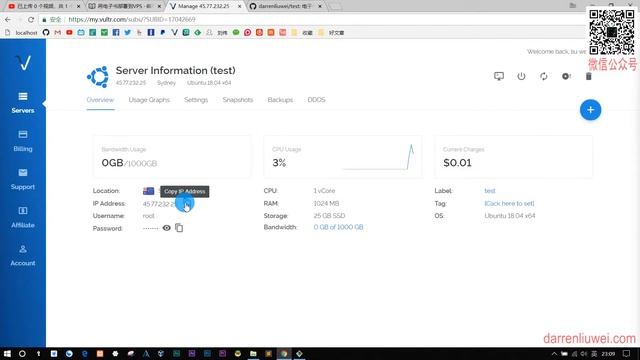Click the reinstall server disc icon
Screen dimensions: 640x360
pyautogui.click(x=566, y=76)
